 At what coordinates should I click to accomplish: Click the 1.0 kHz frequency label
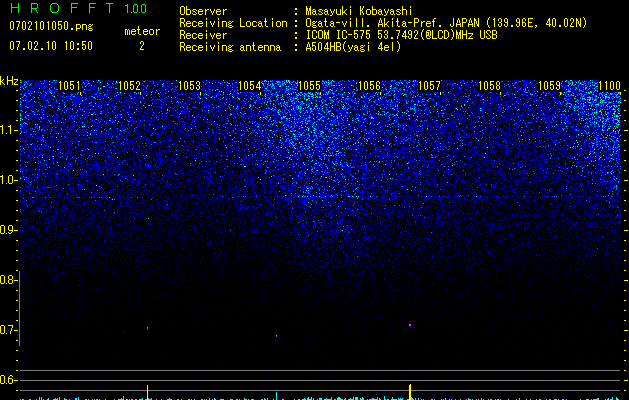(x=8, y=180)
